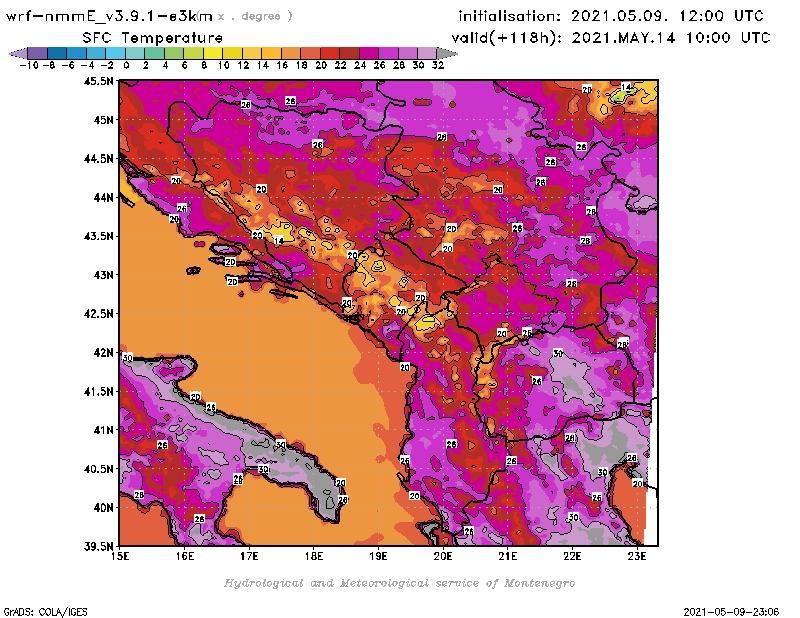Click the 42.5N latitude label
Viewport: 800px width, 618px height.
[98, 314]
